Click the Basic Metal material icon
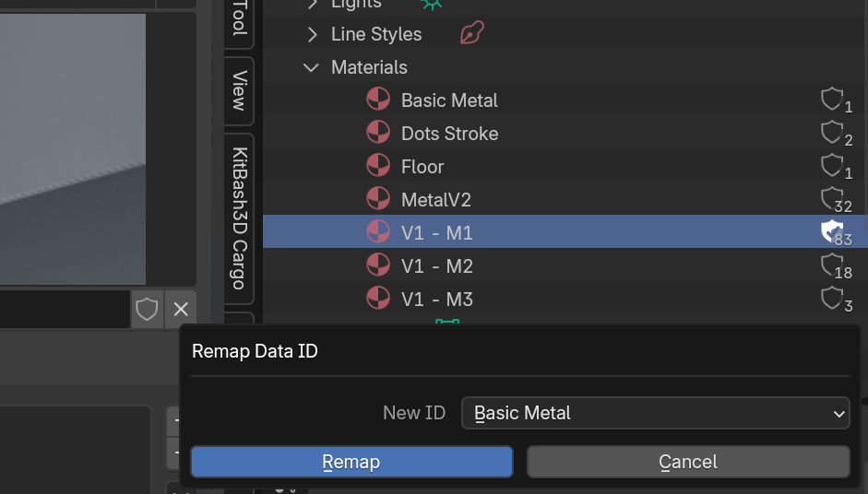 tap(377, 100)
